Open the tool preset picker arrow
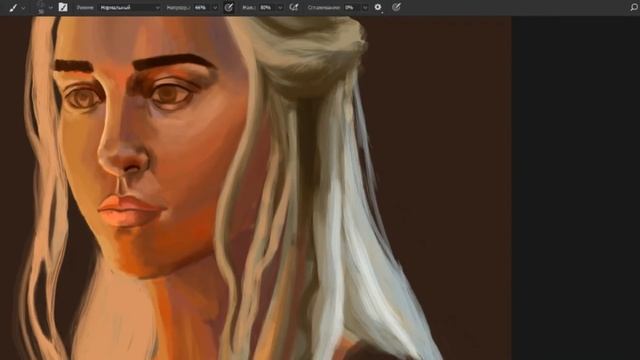Image resolution: width=640 pixels, height=360 pixels. [x=24, y=8]
